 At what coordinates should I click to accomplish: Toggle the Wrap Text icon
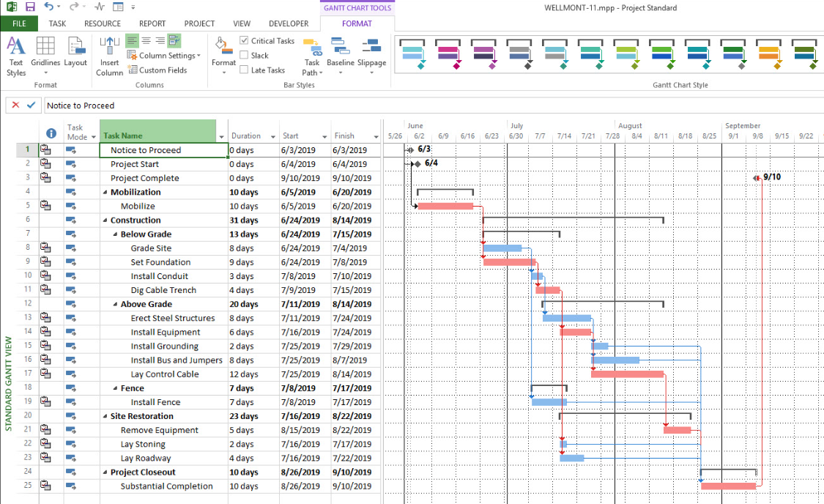(x=174, y=40)
